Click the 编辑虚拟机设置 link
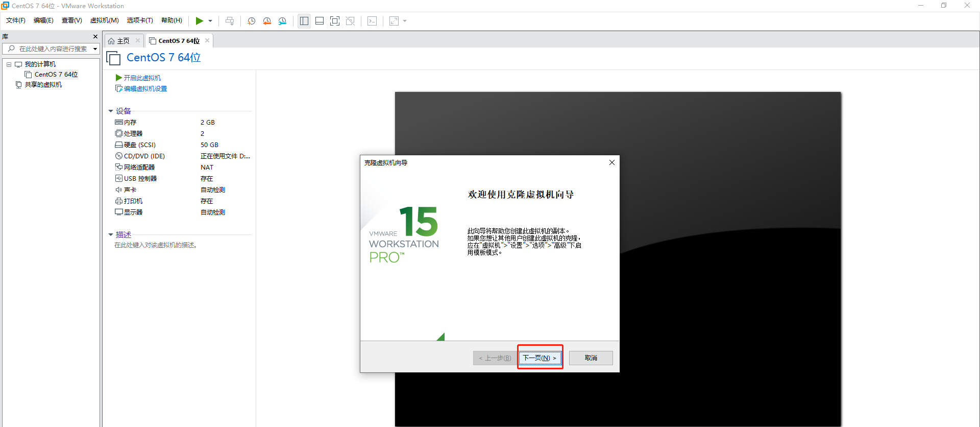Viewport: 980px width, 427px height. tap(145, 89)
